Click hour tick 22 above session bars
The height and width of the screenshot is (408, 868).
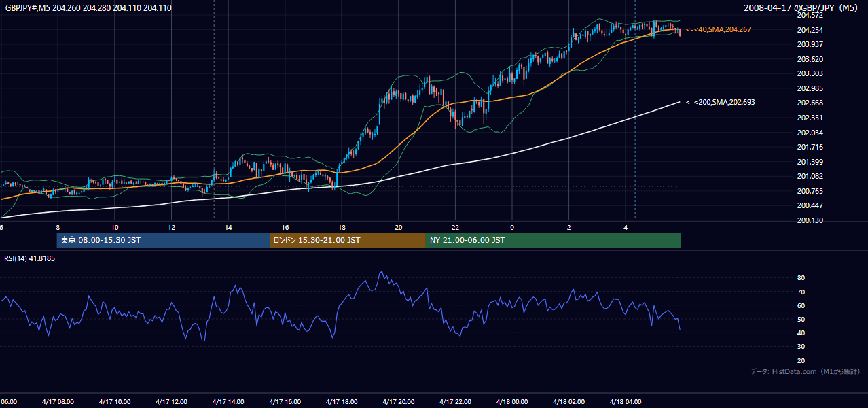tap(455, 228)
